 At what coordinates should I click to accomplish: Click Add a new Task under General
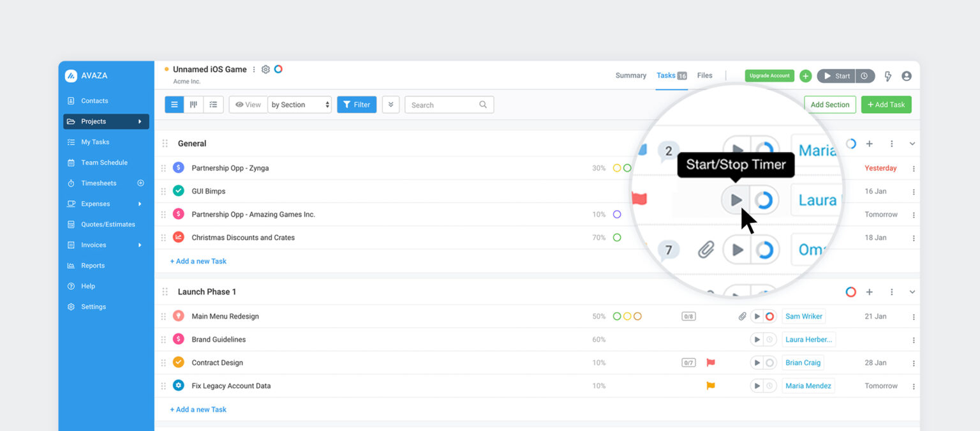pyautogui.click(x=198, y=261)
